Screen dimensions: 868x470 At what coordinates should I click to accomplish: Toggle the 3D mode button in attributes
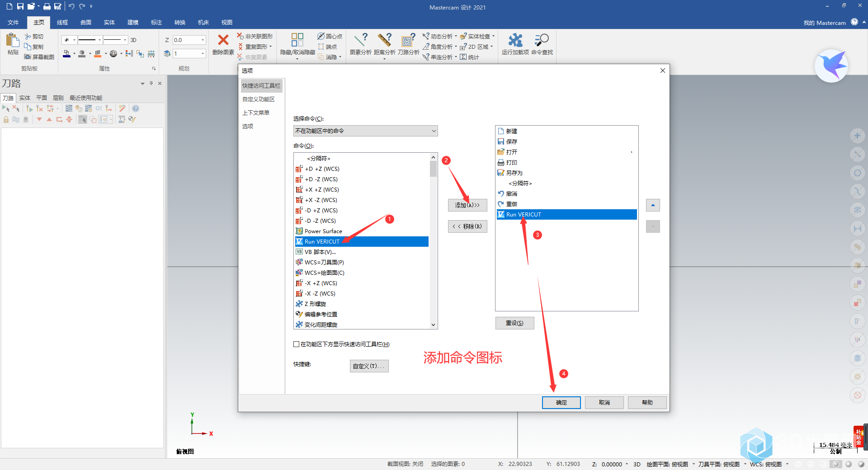click(133, 40)
